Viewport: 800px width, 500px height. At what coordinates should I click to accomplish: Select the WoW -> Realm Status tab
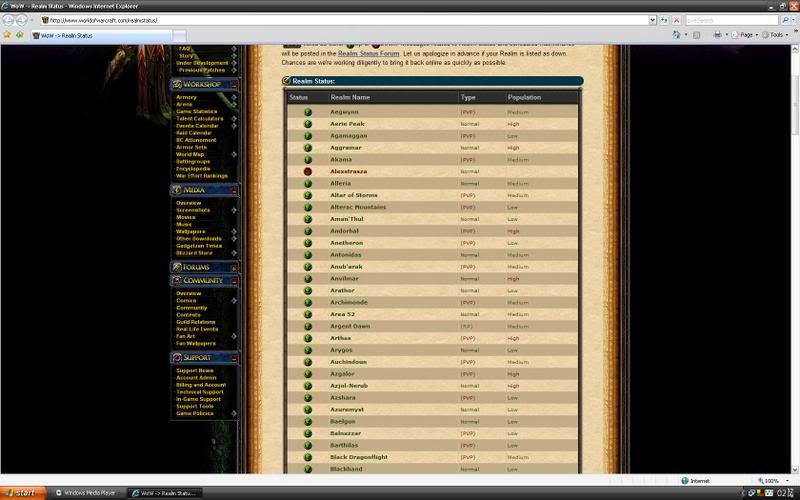click(102, 36)
